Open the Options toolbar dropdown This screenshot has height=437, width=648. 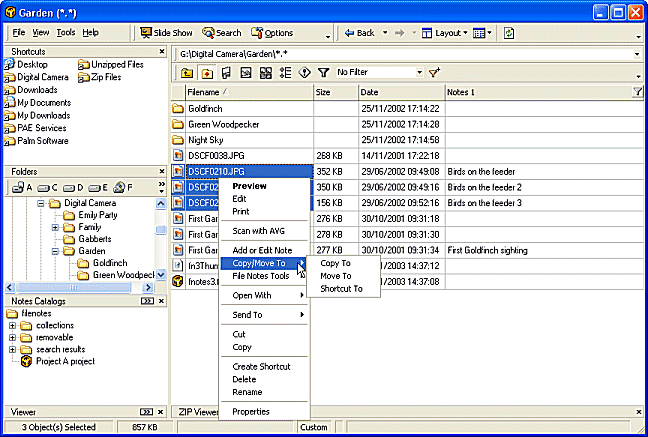pyautogui.click(x=273, y=33)
